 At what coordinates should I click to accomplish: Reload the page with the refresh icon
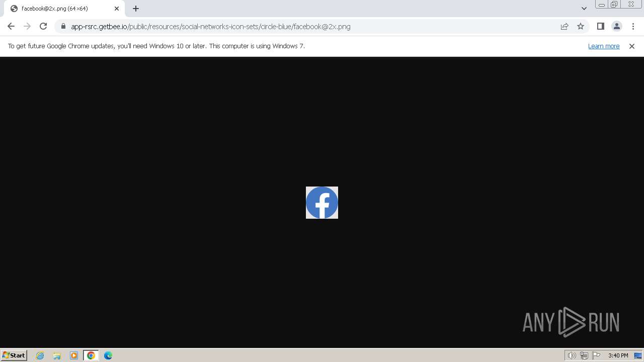click(43, 26)
